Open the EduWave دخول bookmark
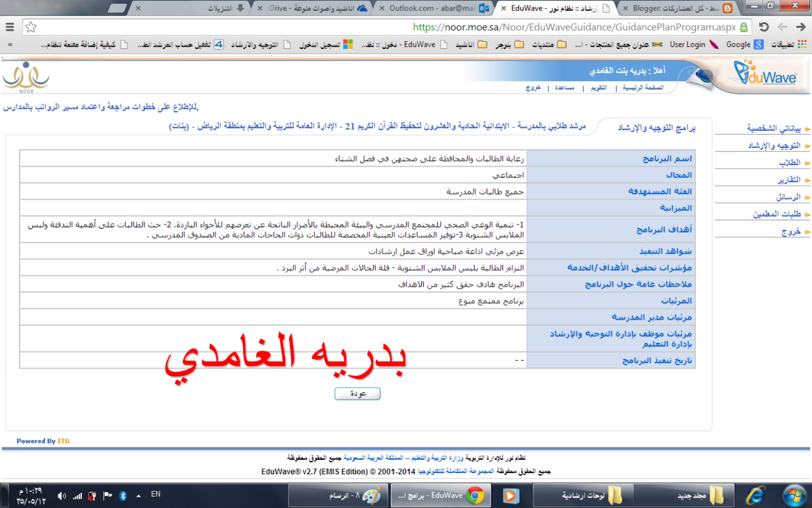 (404, 45)
